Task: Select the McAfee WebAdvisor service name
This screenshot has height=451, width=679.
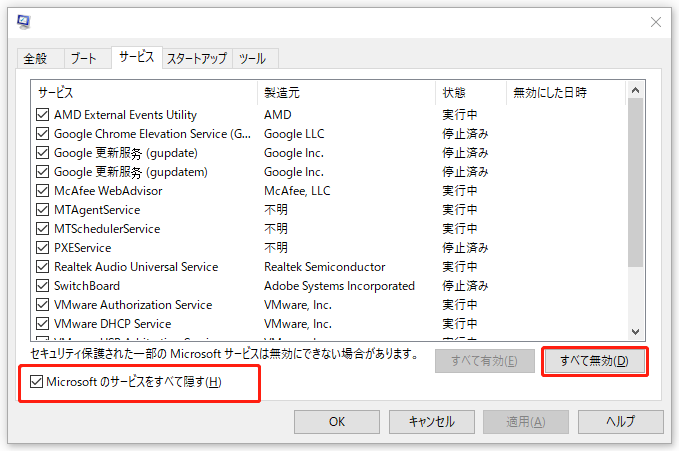Action: tap(108, 191)
